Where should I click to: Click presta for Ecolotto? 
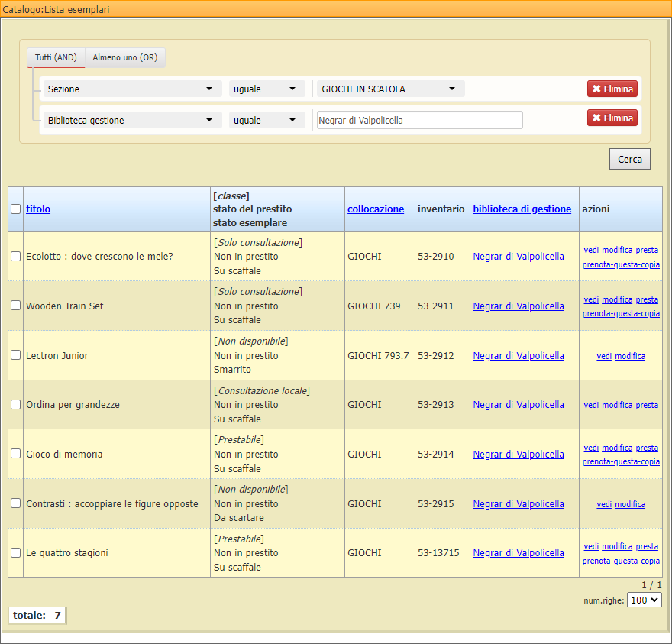(x=647, y=250)
